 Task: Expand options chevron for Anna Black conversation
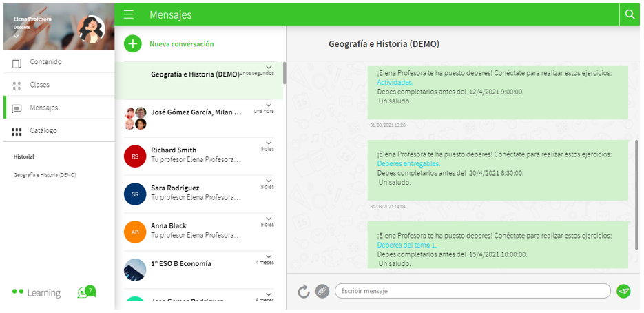[268, 219]
